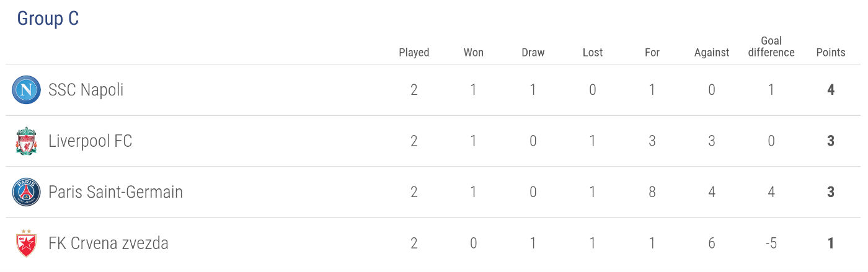Click the FK Crvena zvezda crest
Image resolution: width=868 pixels, height=272 pixels.
coord(26,243)
